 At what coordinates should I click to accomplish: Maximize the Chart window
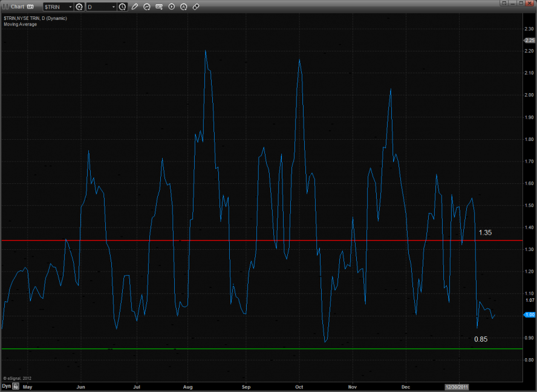point(521,3)
